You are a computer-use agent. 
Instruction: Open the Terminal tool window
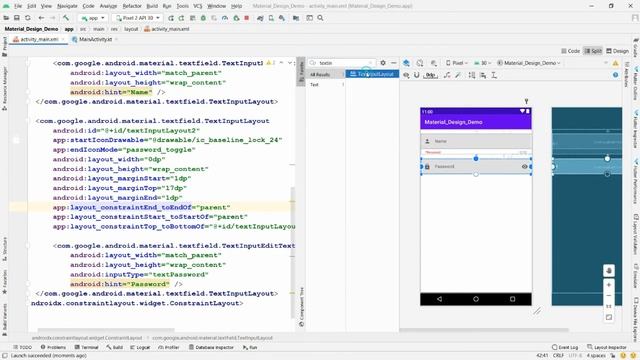click(87, 347)
